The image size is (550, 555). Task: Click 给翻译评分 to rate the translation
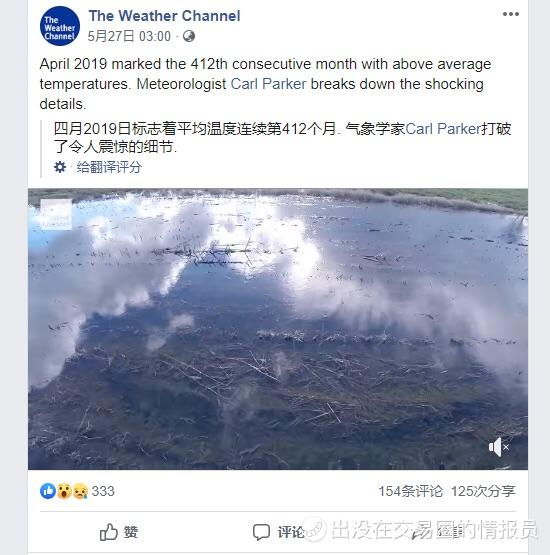109,167
